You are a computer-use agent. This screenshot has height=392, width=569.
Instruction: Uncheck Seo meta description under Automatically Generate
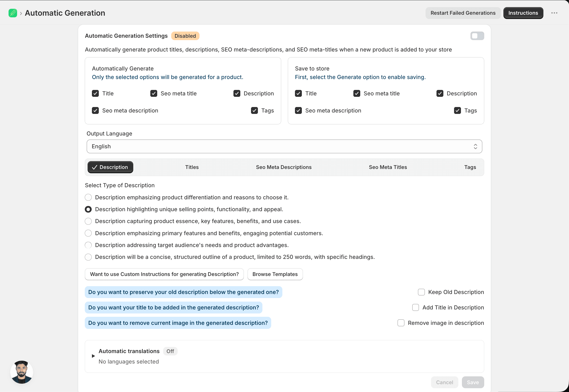(x=95, y=111)
